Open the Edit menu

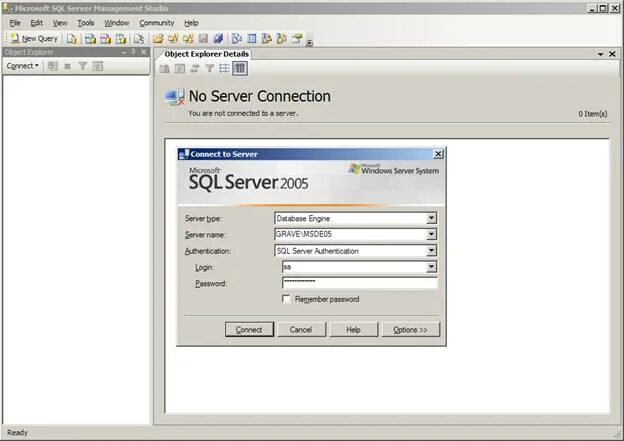(37, 23)
